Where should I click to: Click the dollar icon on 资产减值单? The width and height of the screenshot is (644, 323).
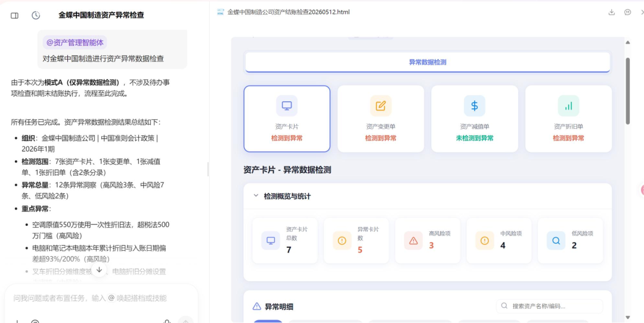click(475, 106)
